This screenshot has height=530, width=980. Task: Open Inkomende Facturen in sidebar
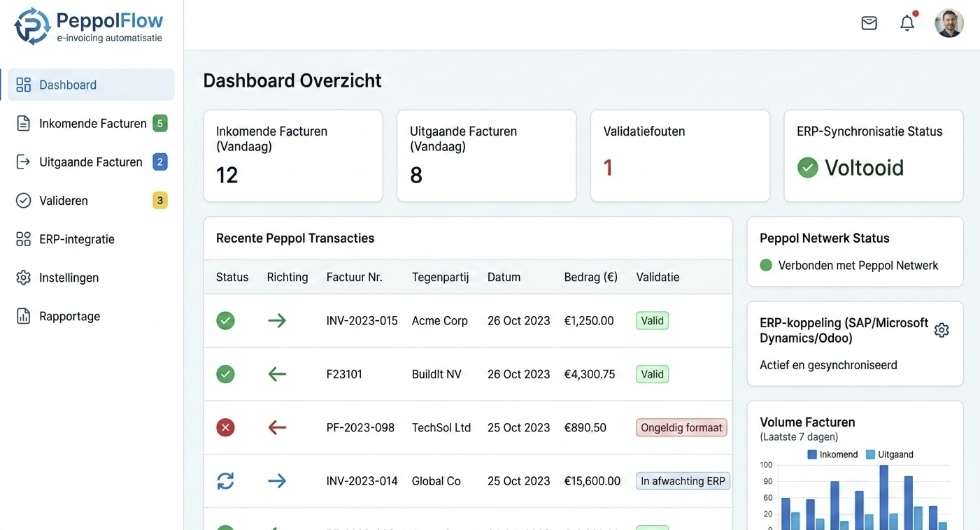[x=92, y=124]
